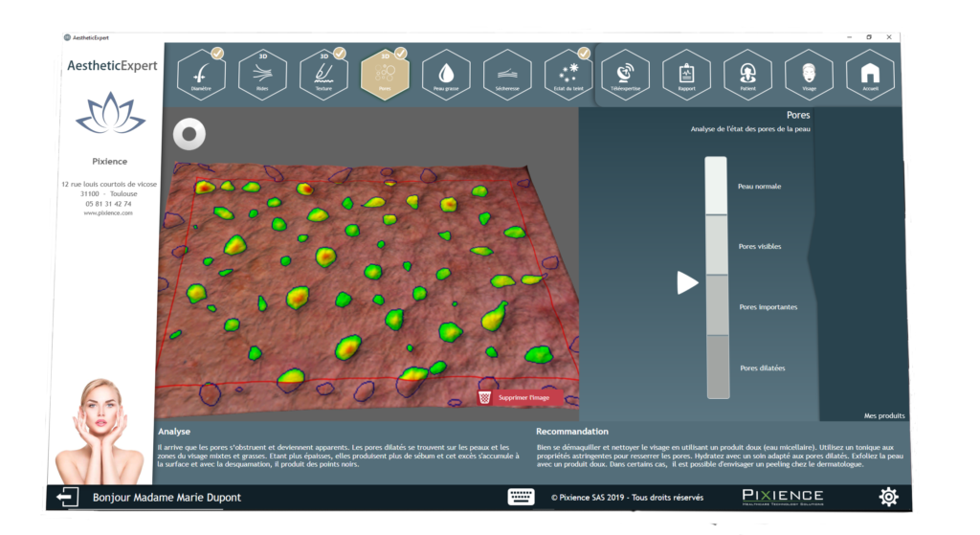980x535 pixels.
Task: Select the highlighted Pores analysis hexagon
Action: coord(385,75)
